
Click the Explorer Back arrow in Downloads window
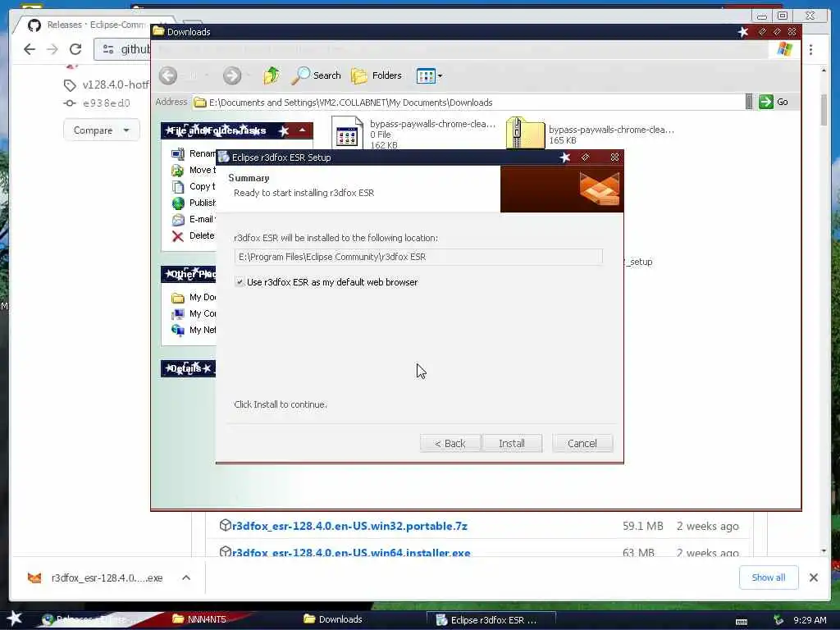point(168,75)
